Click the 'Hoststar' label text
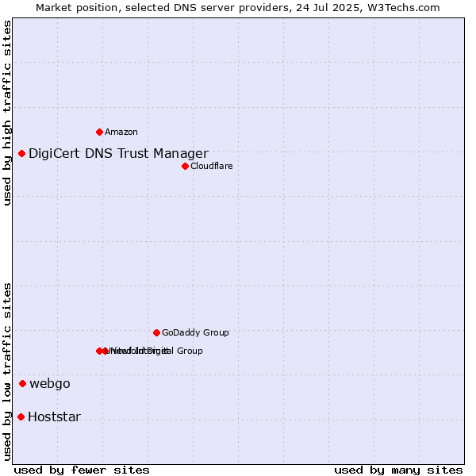The image size is (476, 476). pos(54,416)
